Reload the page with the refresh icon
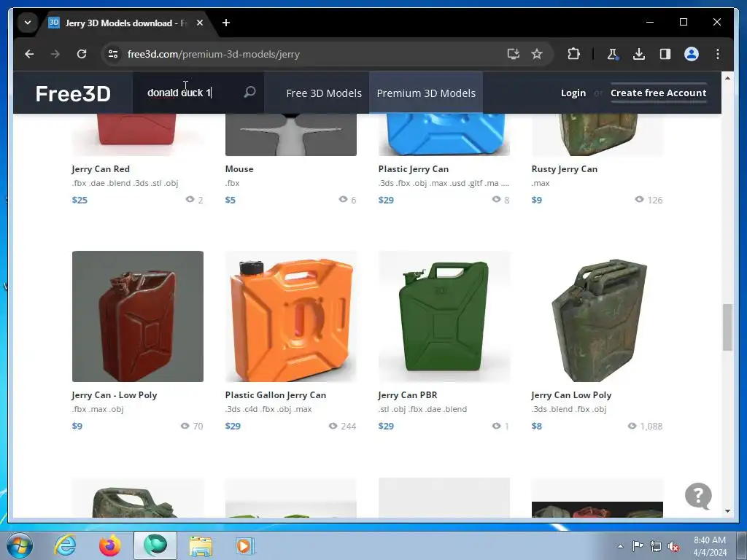Screen dimensions: 747x560 coord(82,54)
